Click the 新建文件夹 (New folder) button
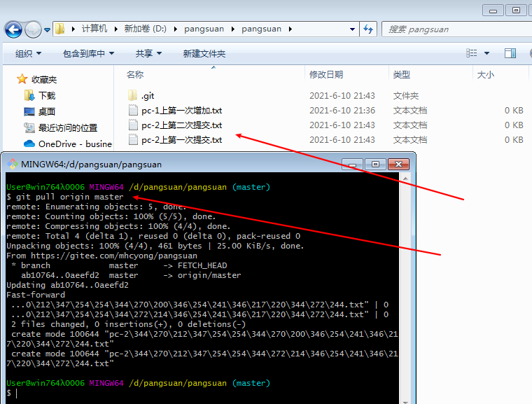This screenshot has height=404, width=532. pos(204,53)
